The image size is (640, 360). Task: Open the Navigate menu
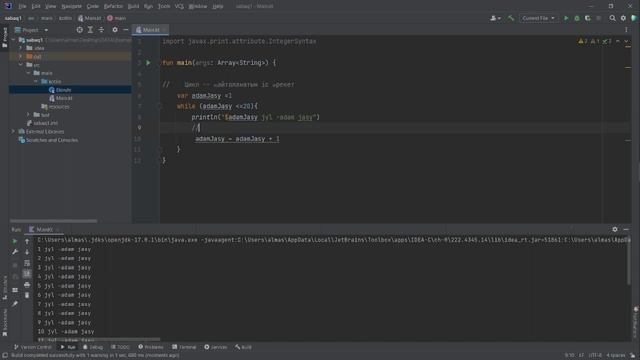point(71,6)
